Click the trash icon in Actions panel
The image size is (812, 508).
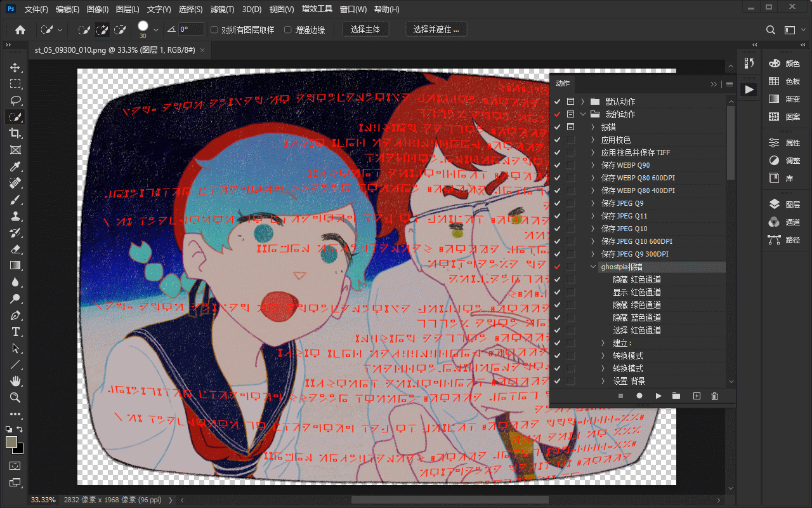[715, 396]
